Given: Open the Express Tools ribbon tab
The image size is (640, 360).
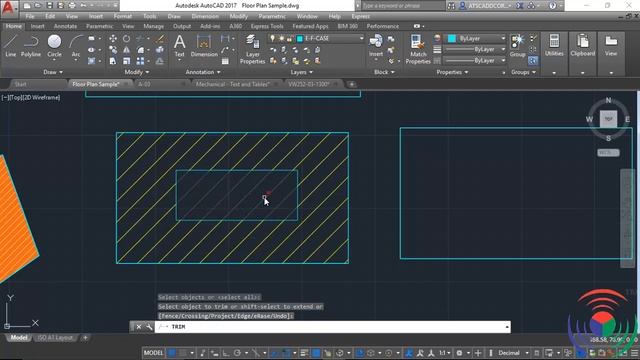Looking at the screenshot, I should pos(267,26).
